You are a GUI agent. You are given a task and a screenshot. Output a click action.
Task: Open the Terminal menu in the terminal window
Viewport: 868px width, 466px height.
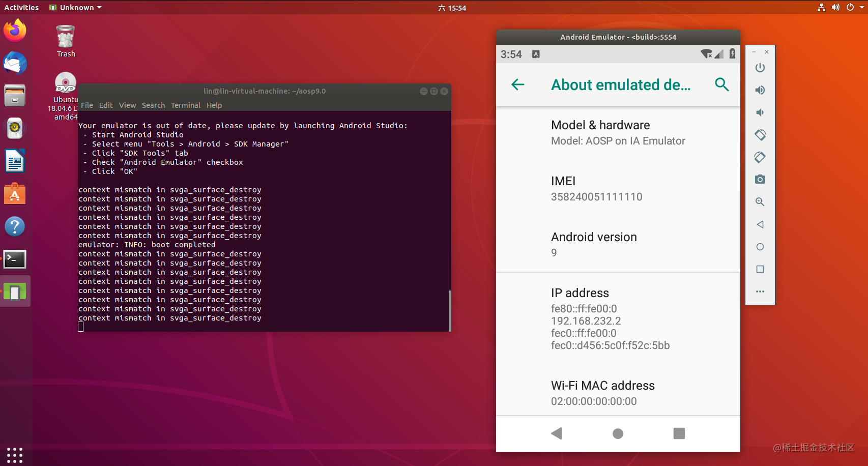point(185,105)
